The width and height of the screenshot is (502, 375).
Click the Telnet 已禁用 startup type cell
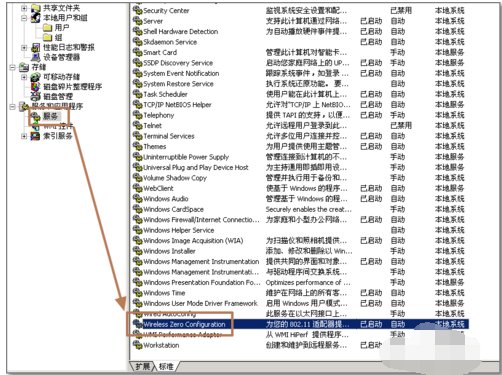click(401, 125)
